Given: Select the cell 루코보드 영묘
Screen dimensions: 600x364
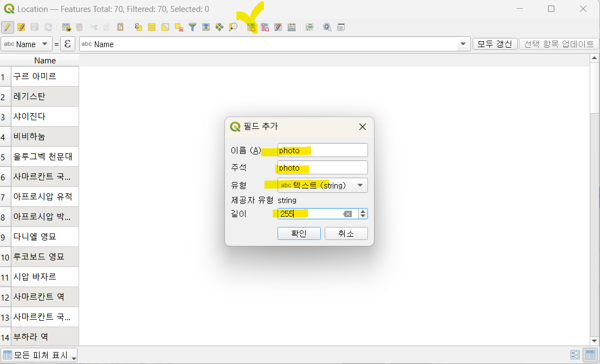Looking at the screenshot, I should (x=45, y=257).
